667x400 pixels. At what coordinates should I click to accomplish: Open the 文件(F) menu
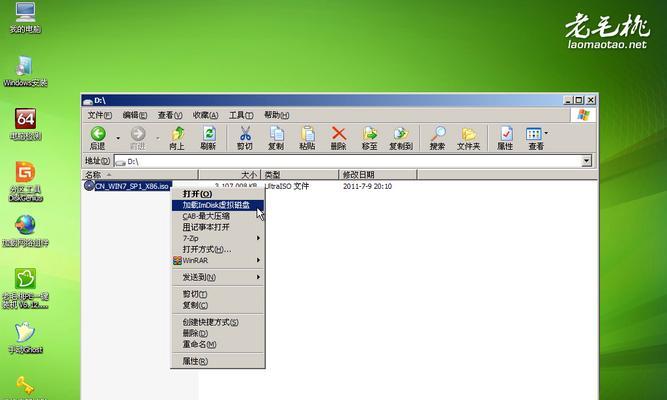100,115
